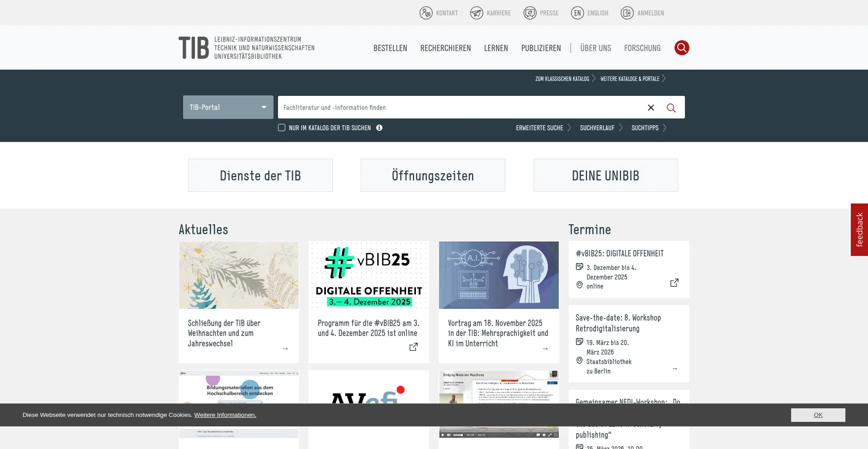Accept cookies with OK button
This screenshot has width=868, height=449.
pyautogui.click(x=818, y=415)
